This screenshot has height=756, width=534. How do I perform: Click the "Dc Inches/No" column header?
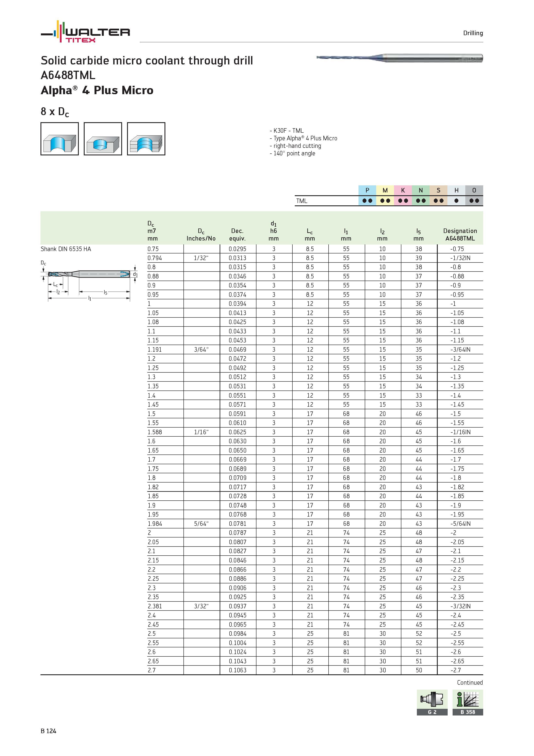click(201, 234)
